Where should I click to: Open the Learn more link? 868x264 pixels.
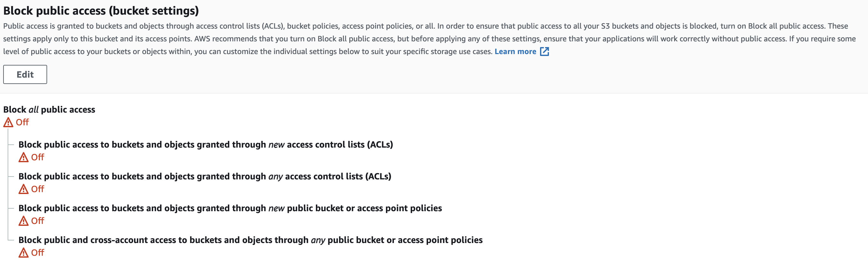(x=515, y=52)
